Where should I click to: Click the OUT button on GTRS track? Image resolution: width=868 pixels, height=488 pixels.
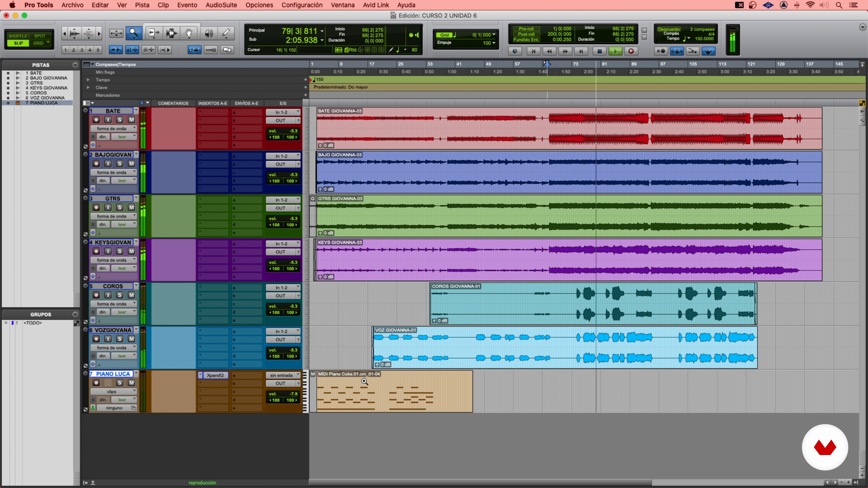point(281,208)
